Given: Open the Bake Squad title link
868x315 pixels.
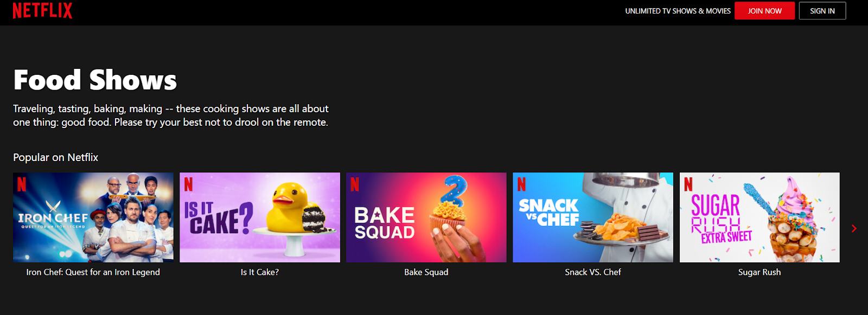Looking at the screenshot, I should pyautogui.click(x=426, y=272).
